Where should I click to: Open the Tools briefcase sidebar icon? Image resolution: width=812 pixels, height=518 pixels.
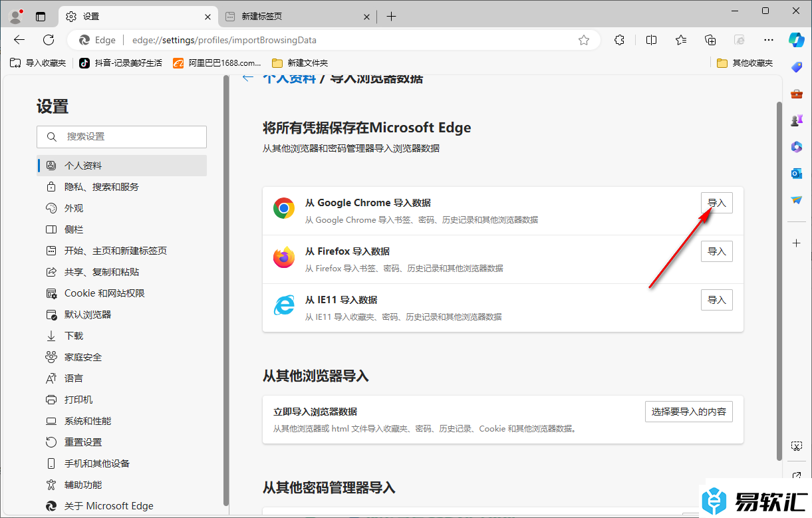(x=797, y=94)
